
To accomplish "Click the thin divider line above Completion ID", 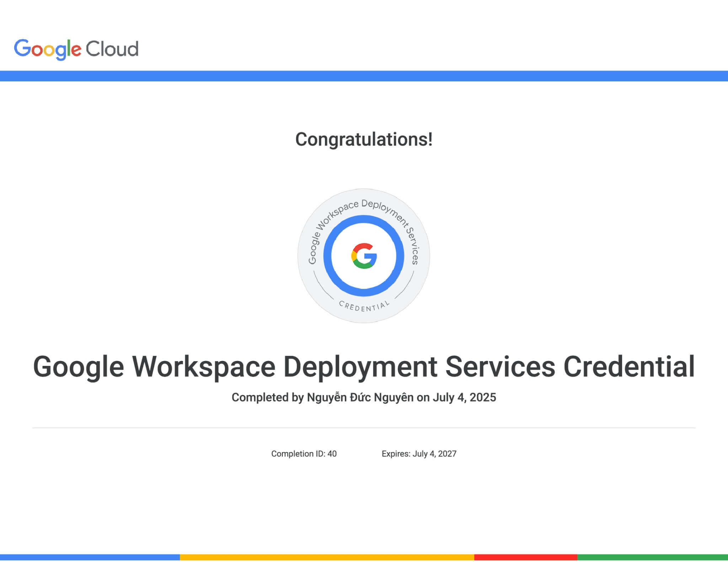I will (x=364, y=427).
